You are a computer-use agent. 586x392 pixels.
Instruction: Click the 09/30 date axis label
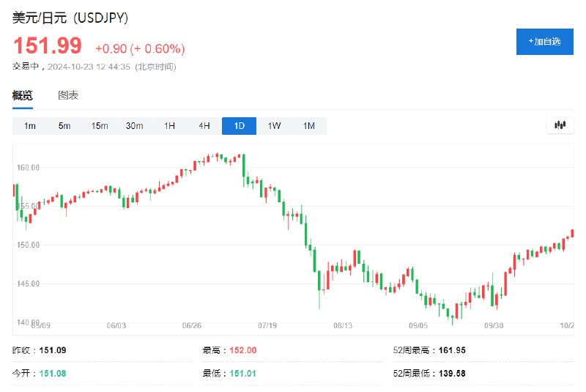tap(494, 325)
